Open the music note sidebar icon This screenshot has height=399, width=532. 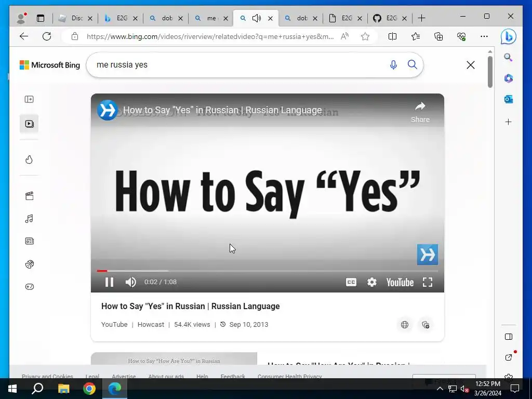coord(29,219)
